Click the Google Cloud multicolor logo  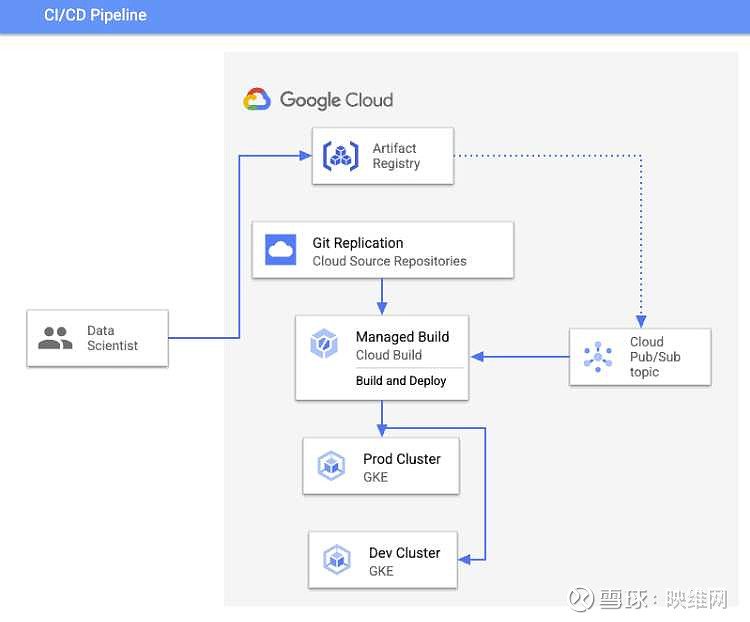coord(257,100)
